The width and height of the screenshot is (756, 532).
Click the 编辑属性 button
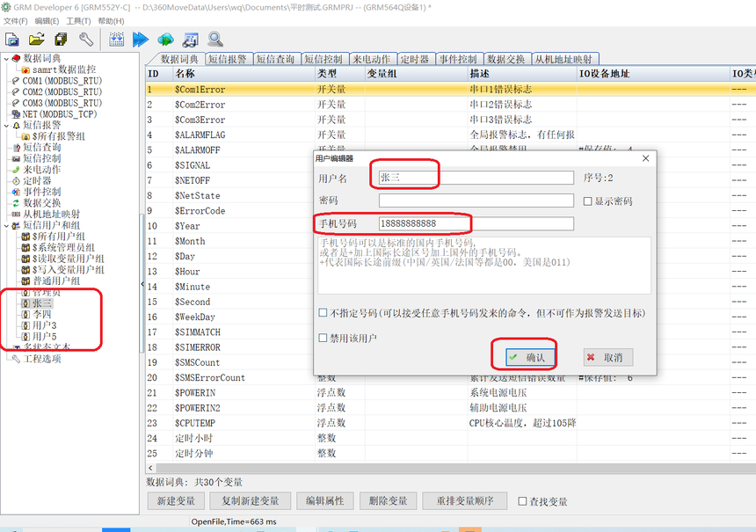click(x=325, y=501)
